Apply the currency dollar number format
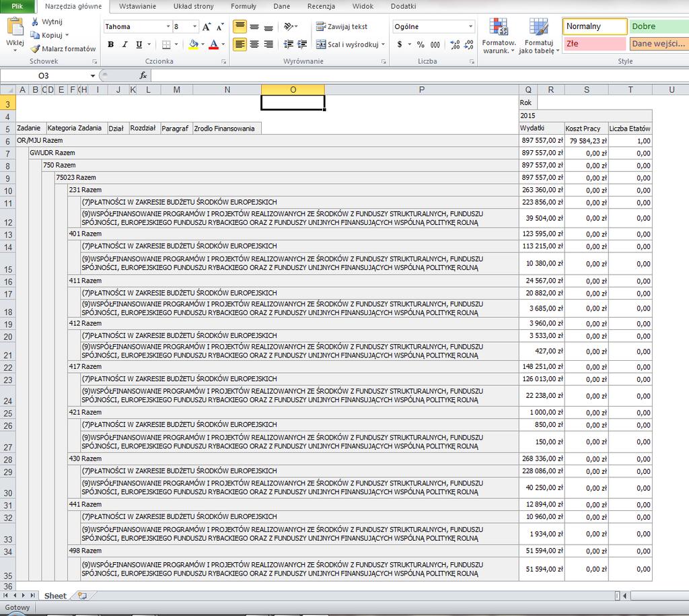Image resolution: width=689 pixels, height=616 pixels. click(400, 44)
